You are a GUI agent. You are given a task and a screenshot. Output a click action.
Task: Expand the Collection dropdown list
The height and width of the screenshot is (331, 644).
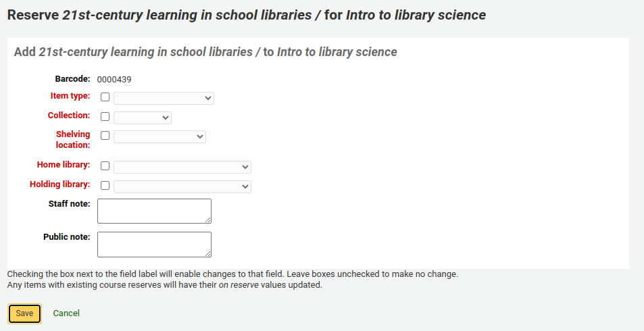[x=143, y=118]
